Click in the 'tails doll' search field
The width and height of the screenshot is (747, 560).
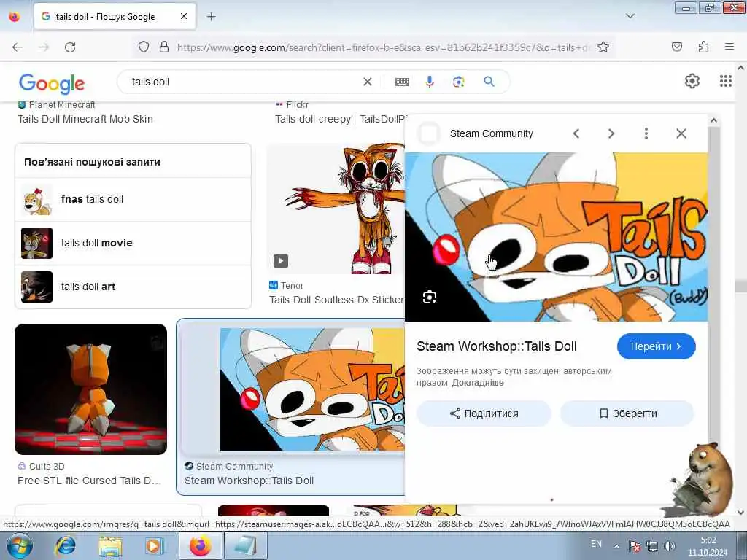tap(243, 82)
